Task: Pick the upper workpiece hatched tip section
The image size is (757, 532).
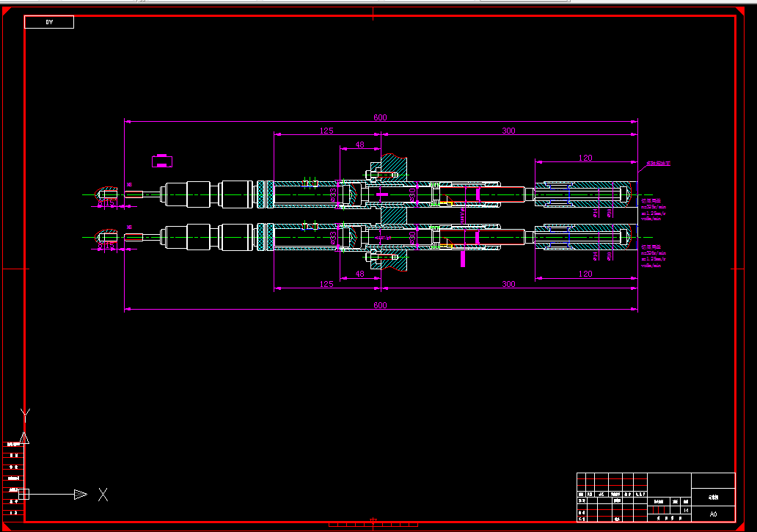Action: (x=106, y=194)
